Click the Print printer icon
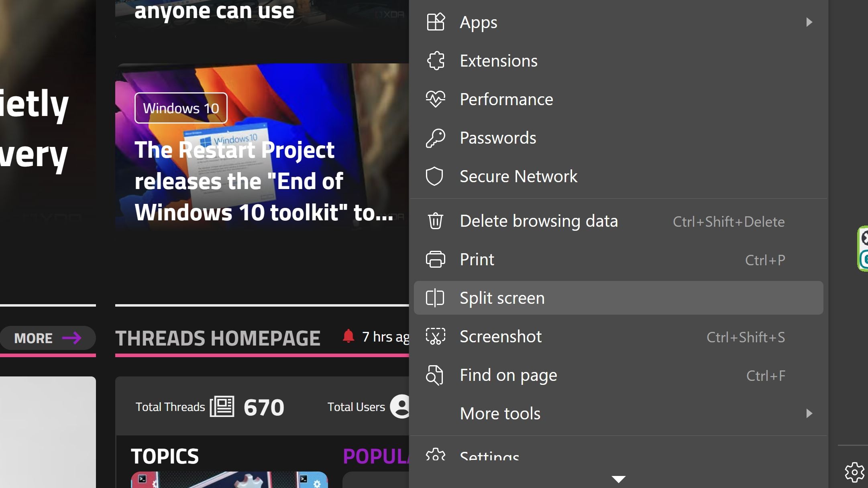868x488 pixels. pos(435,260)
